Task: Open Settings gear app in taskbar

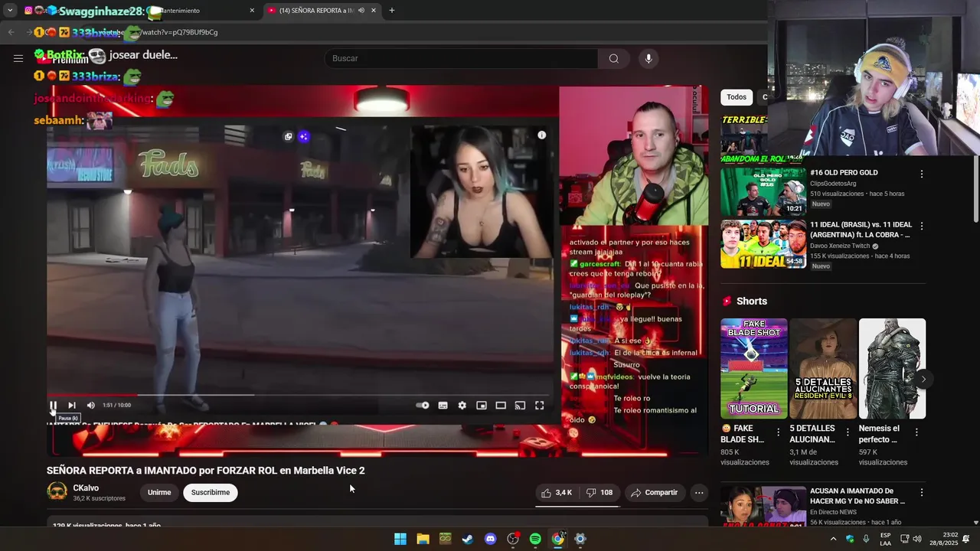Action: (580, 539)
